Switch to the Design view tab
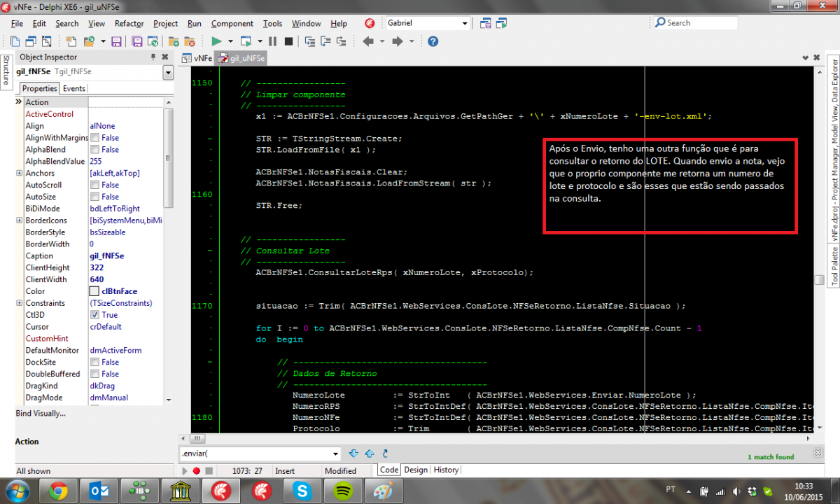Viewport: 840px width, 504px height. 415,470
